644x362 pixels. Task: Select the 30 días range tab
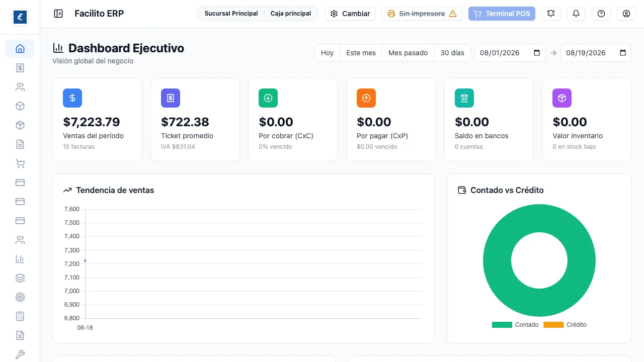tap(452, 53)
